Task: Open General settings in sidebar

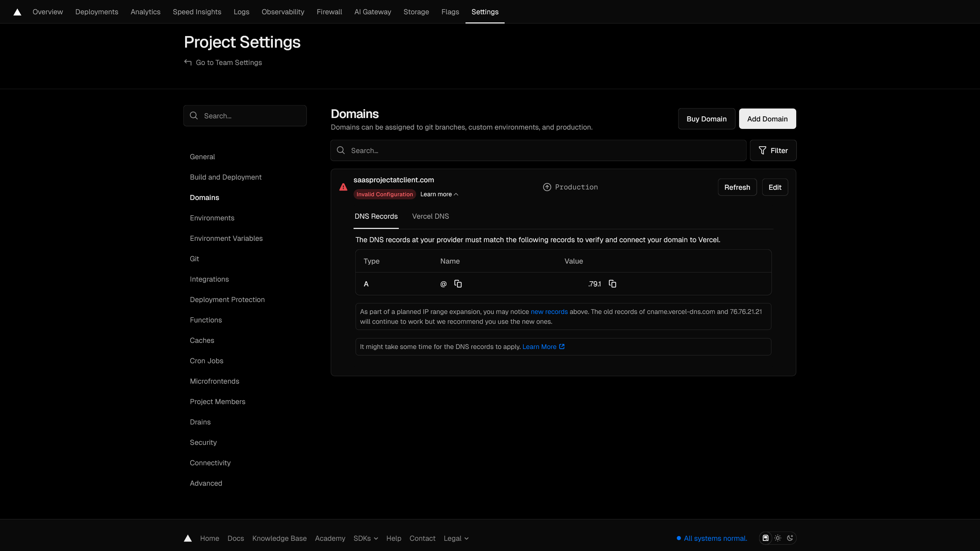Action: pyautogui.click(x=202, y=157)
